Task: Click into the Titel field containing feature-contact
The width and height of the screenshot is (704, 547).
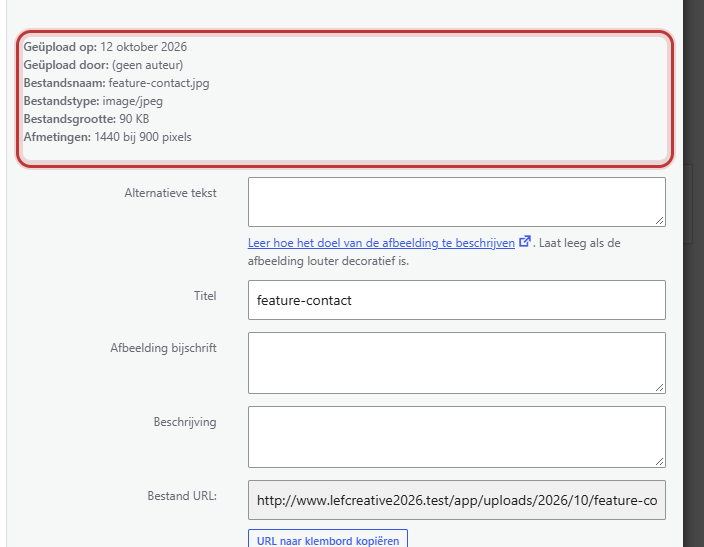Action: pos(457,300)
